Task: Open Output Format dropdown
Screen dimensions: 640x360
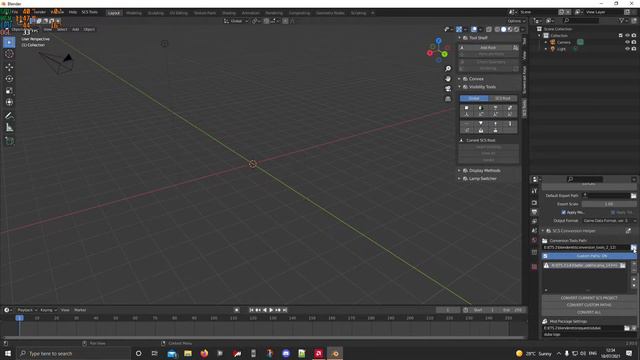Action: click(609, 221)
